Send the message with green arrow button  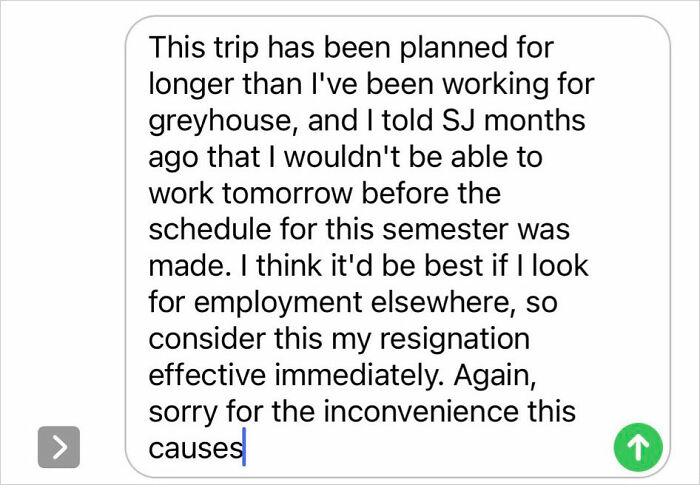pos(637,447)
